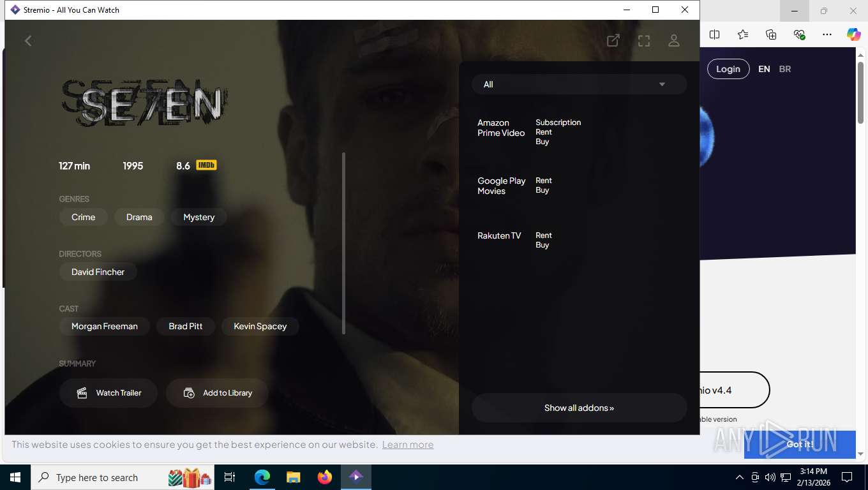Click Add to Library button

[x=217, y=393]
